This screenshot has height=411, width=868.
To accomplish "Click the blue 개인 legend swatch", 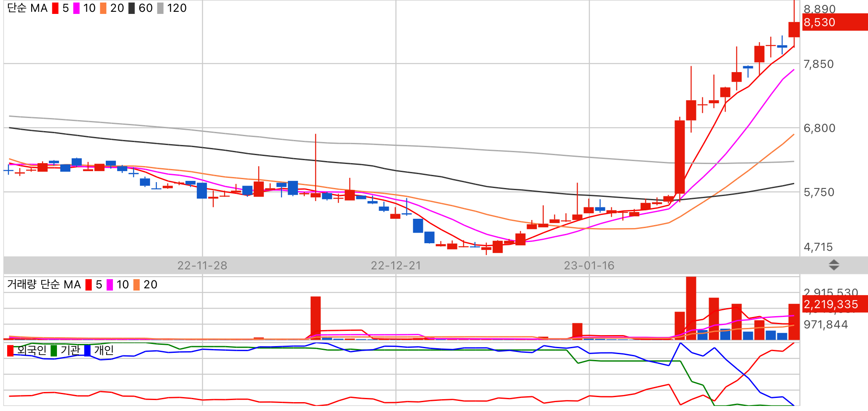I will (x=87, y=351).
